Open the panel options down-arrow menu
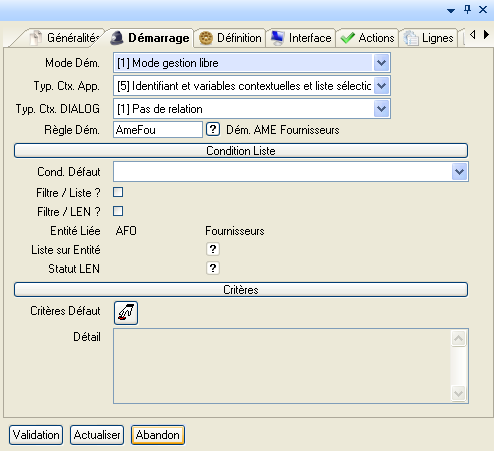 pyautogui.click(x=451, y=11)
